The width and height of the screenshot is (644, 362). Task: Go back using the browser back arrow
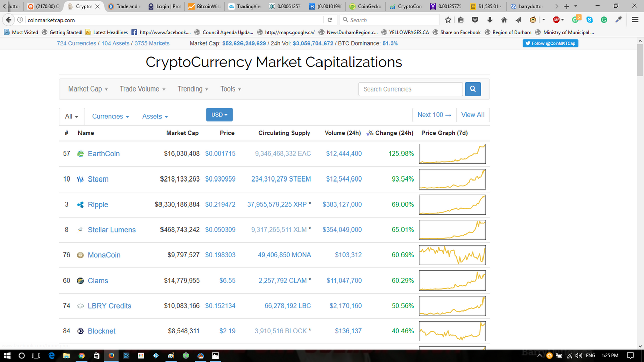coord(8,20)
